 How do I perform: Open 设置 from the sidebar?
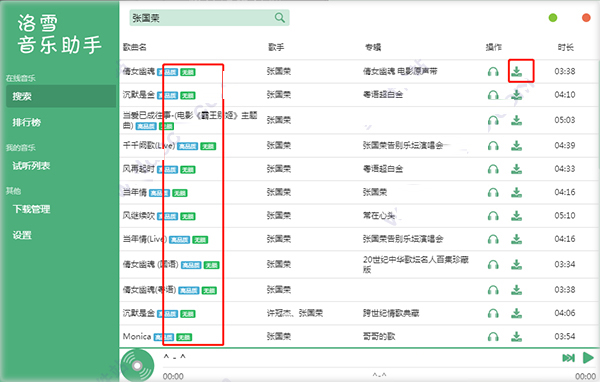tap(22, 235)
